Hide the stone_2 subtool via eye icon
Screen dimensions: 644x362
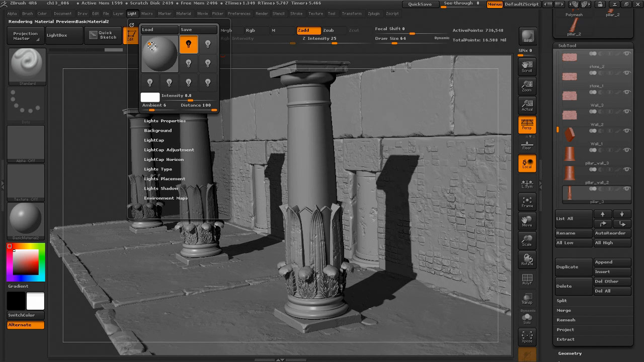click(x=627, y=53)
